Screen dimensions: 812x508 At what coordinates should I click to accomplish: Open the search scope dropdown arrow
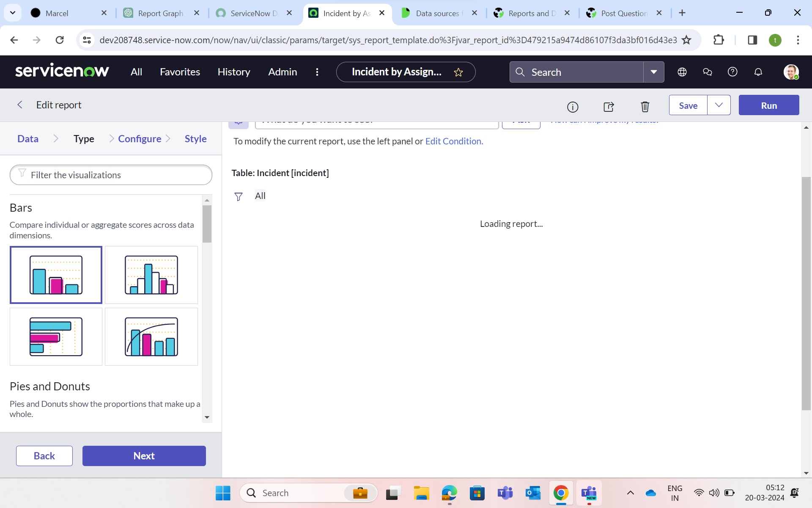(x=653, y=72)
